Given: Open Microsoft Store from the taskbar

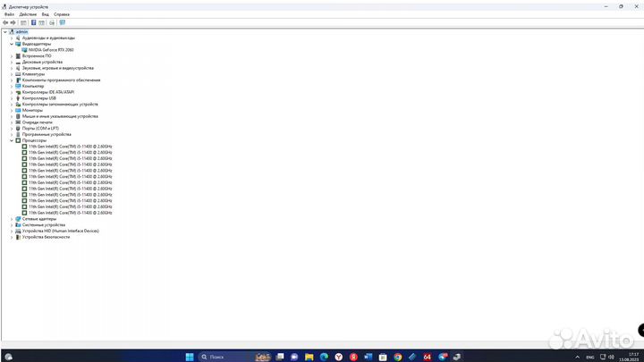Looking at the screenshot, I should point(383,357).
